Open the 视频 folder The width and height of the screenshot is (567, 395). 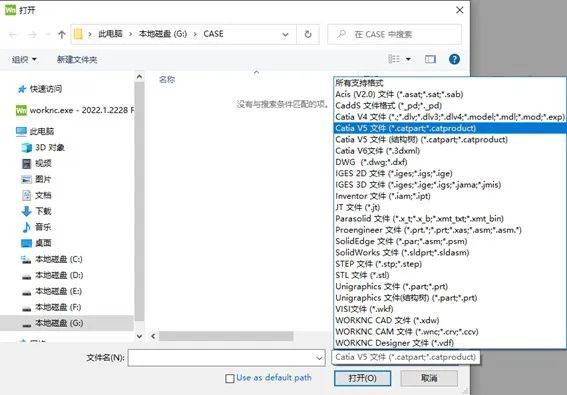click(37, 163)
